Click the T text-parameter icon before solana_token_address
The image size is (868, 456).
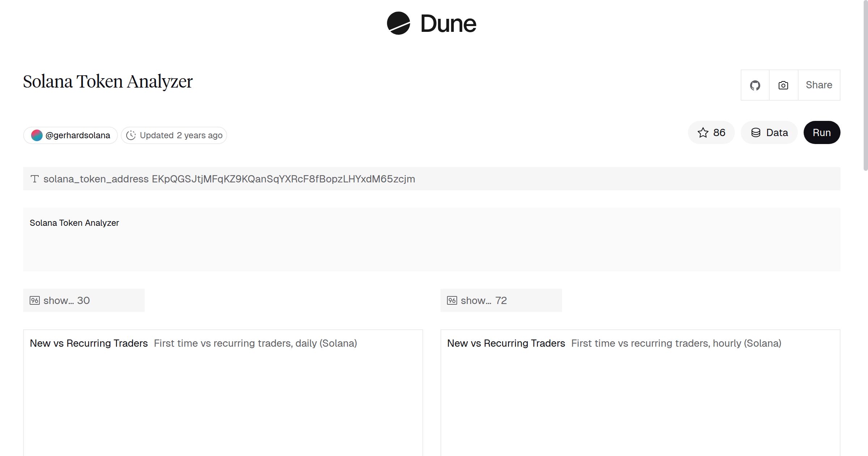coord(34,178)
